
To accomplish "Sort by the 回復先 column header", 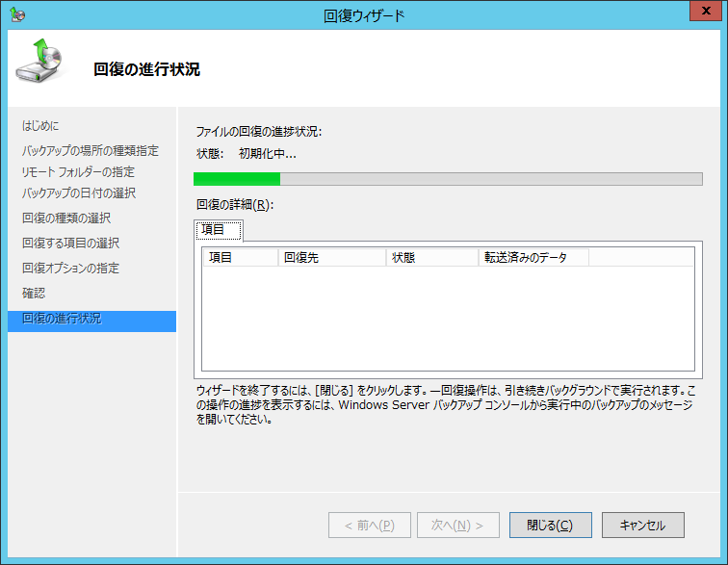I will 331,258.
